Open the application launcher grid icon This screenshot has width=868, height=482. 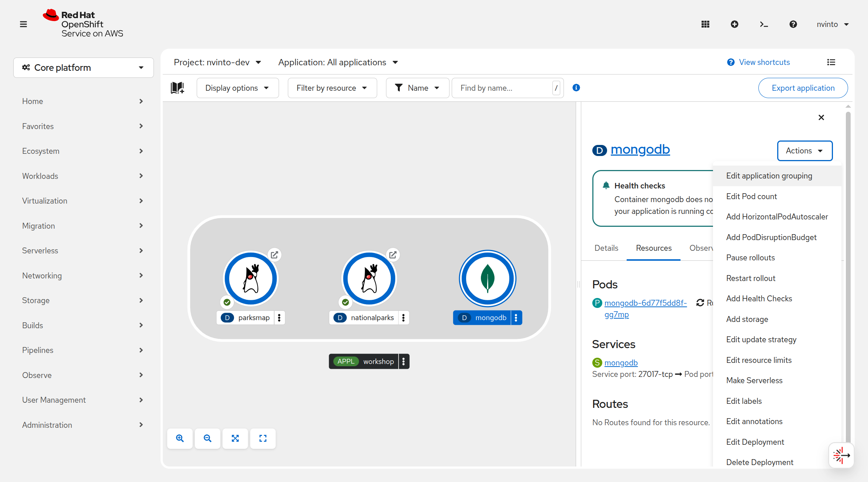click(x=705, y=24)
